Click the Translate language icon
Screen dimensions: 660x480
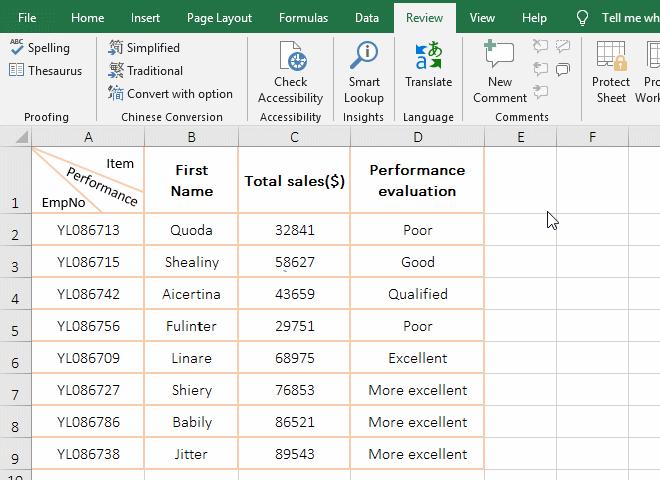click(428, 65)
